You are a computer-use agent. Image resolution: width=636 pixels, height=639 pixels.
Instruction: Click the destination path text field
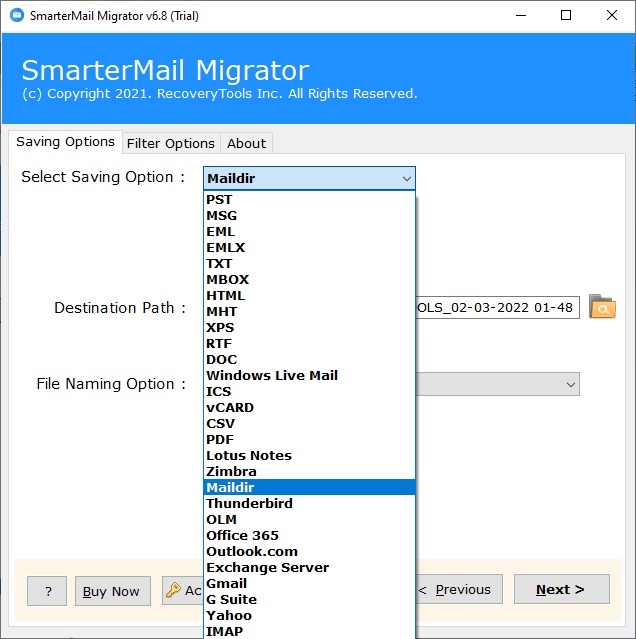point(497,307)
